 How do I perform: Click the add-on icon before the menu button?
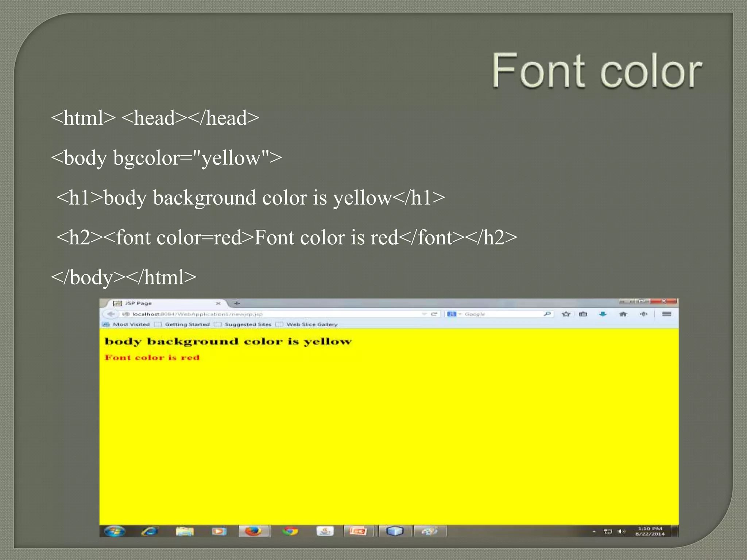click(643, 314)
